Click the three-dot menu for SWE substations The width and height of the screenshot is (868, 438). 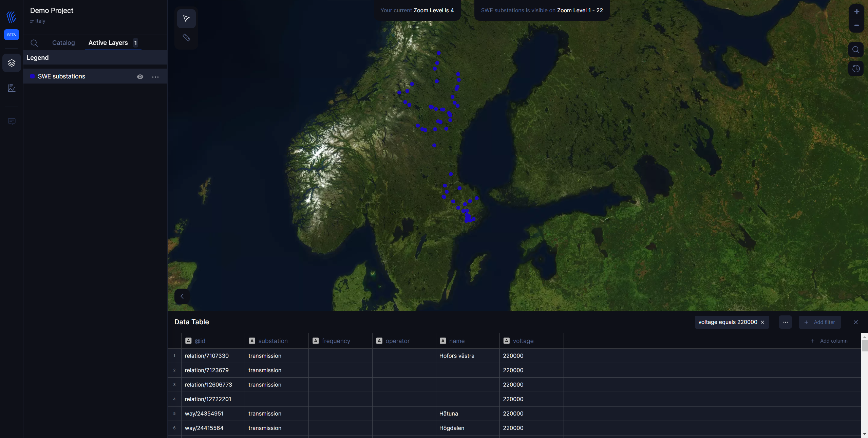point(155,76)
